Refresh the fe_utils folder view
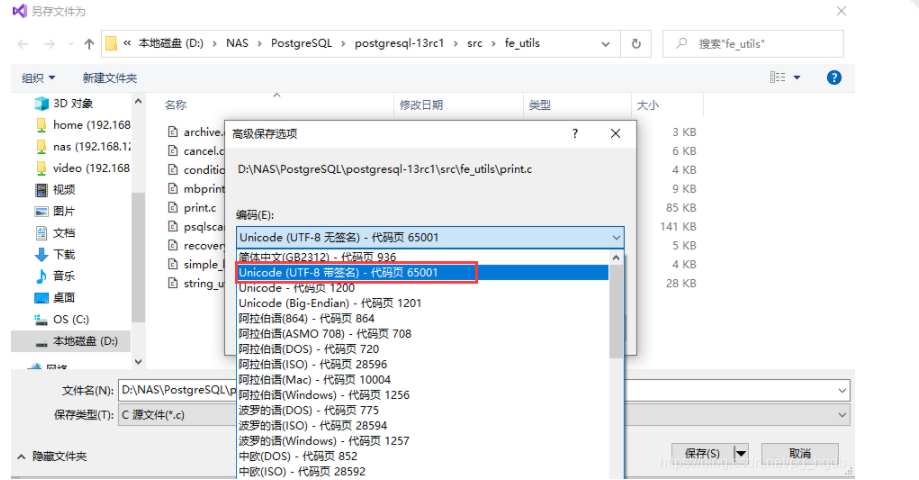919x480 pixels. [636, 44]
